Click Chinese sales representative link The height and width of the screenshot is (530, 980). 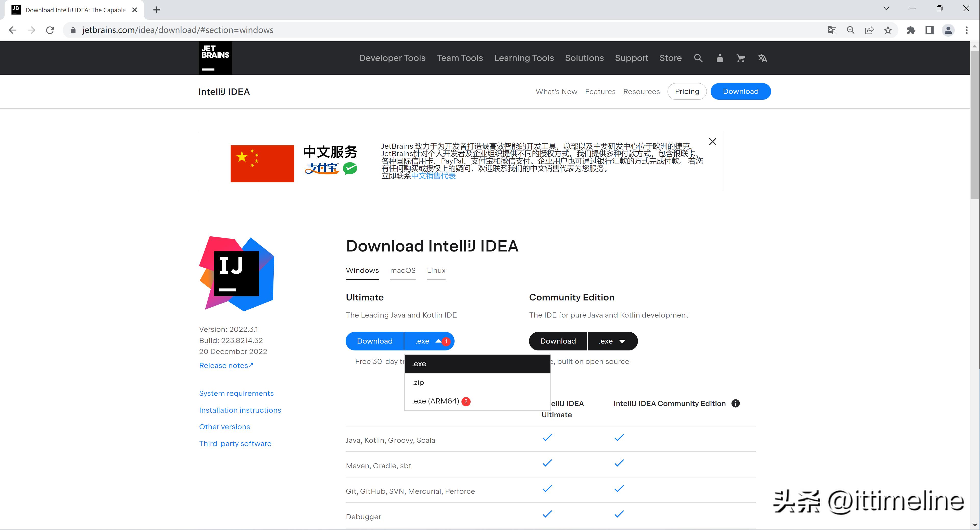click(x=433, y=176)
